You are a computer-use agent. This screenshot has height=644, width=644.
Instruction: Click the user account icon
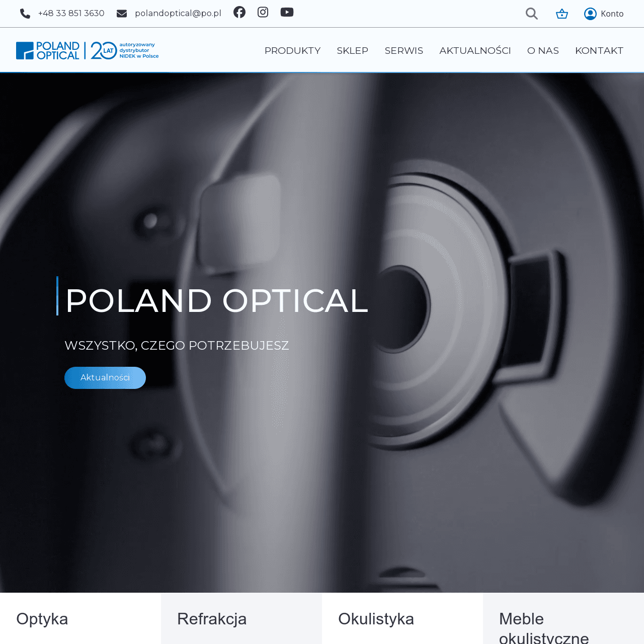(x=590, y=13)
